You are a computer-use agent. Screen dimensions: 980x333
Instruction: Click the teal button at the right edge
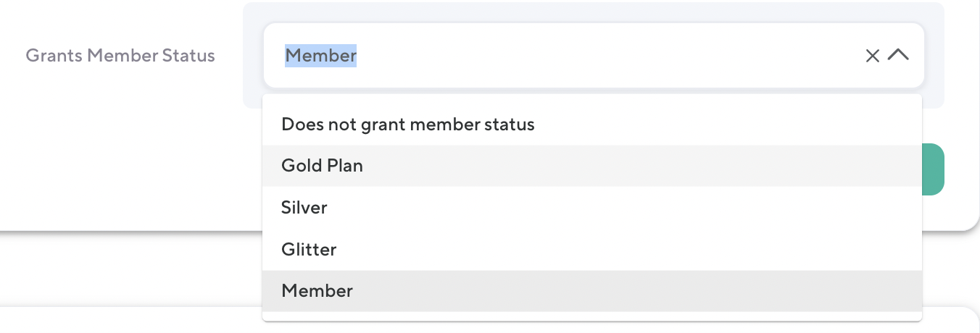tap(933, 169)
